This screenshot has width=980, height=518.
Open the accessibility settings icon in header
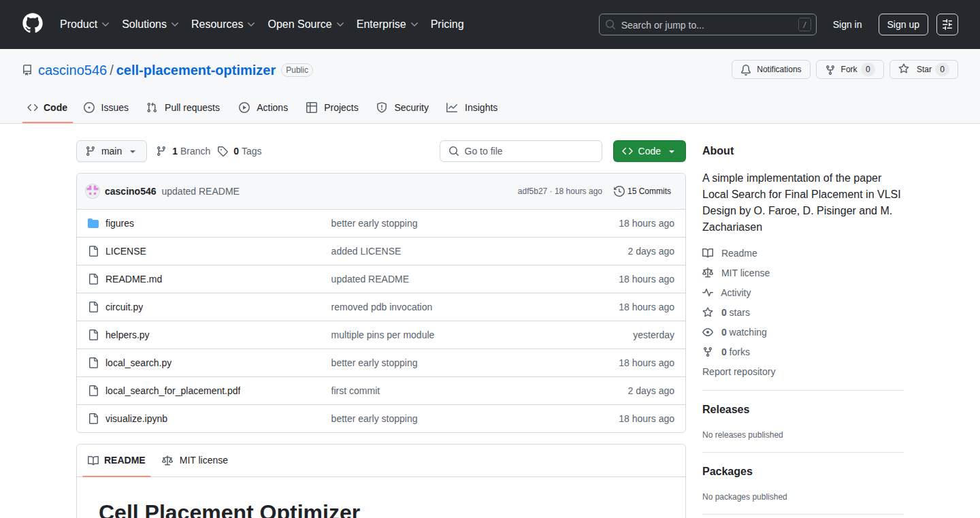[x=947, y=25]
